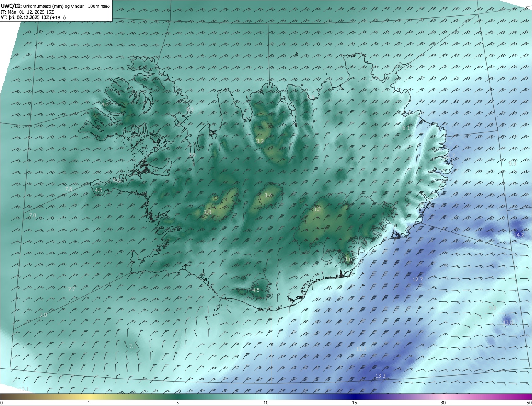Click the 4.3 value over the Westfjords
This screenshot has height=406, width=532.
105,105
